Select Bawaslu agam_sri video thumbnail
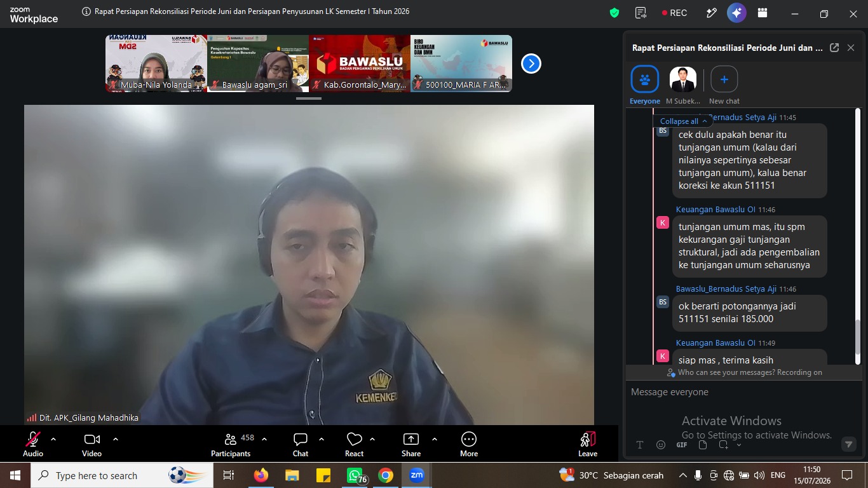 (258, 64)
